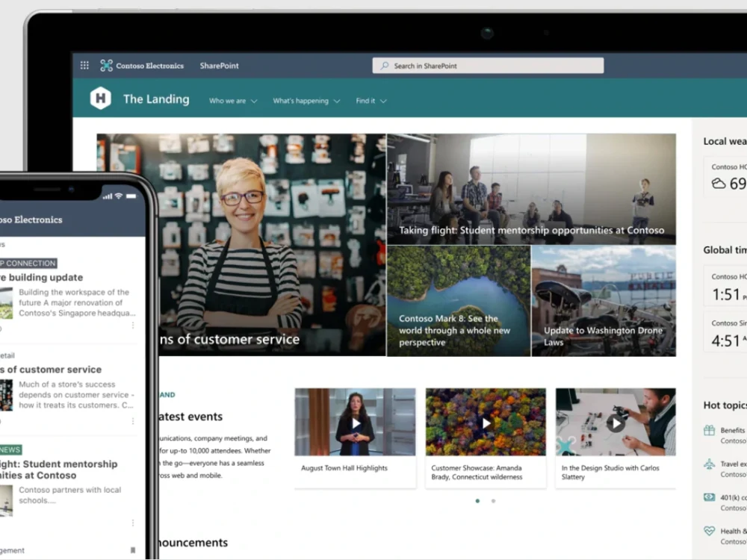Click the NEWS tag on phone

[10, 449]
